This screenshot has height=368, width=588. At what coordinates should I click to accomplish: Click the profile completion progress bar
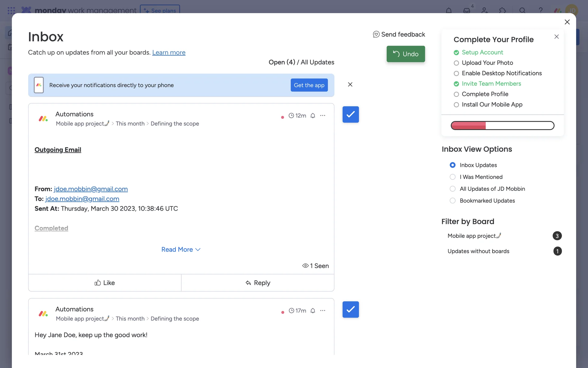502,125
